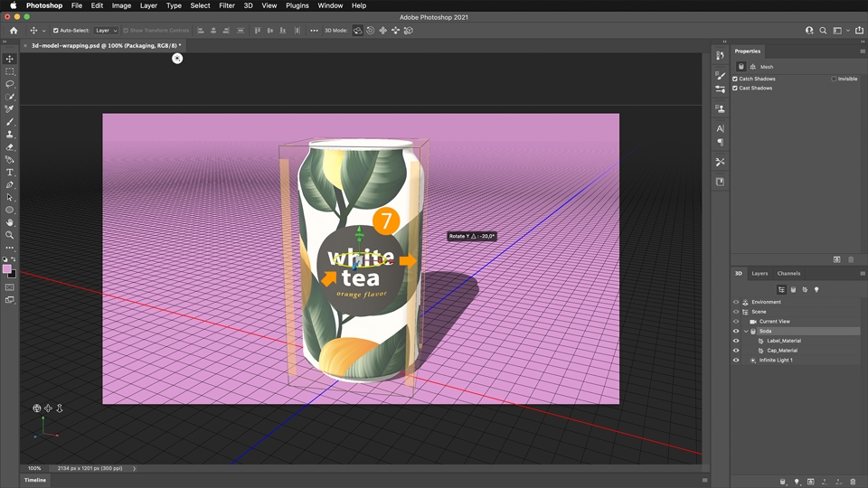The image size is (868, 488).
Task: Open the 3D panel options menu
Action: (862, 273)
